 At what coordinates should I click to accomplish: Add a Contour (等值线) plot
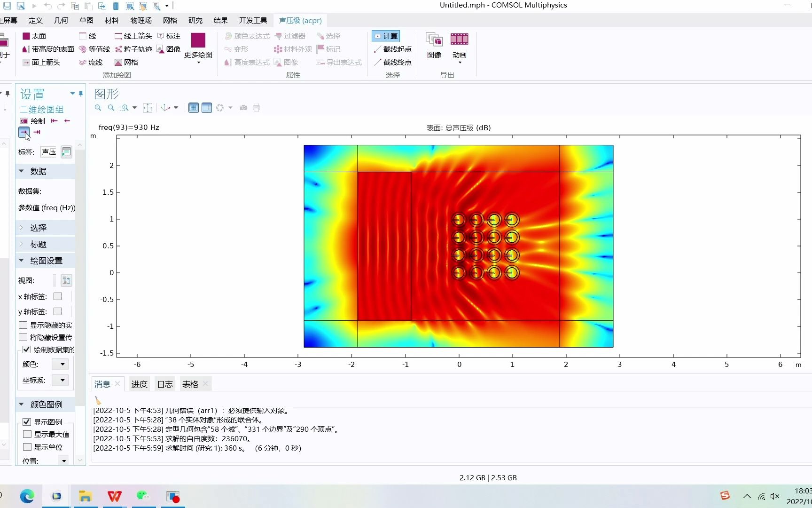tap(94, 49)
